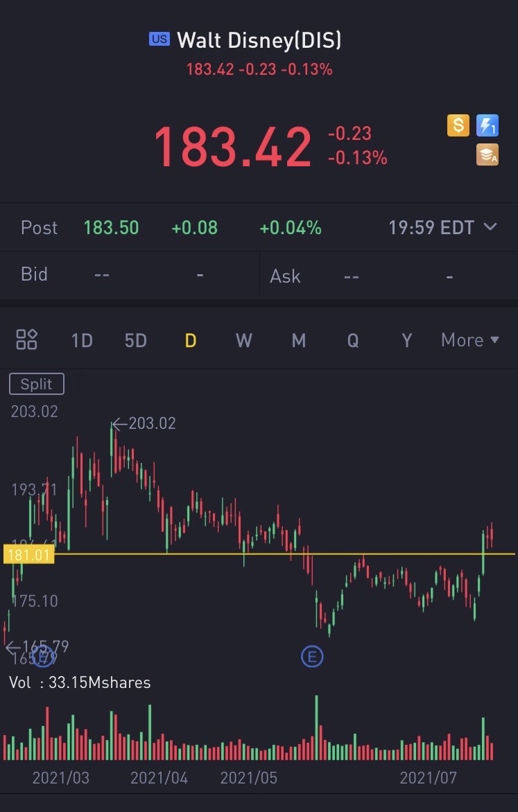The width and height of the screenshot is (518, 812).
Task: Tap the gold dollar sign icon
Action: [458, 125]
